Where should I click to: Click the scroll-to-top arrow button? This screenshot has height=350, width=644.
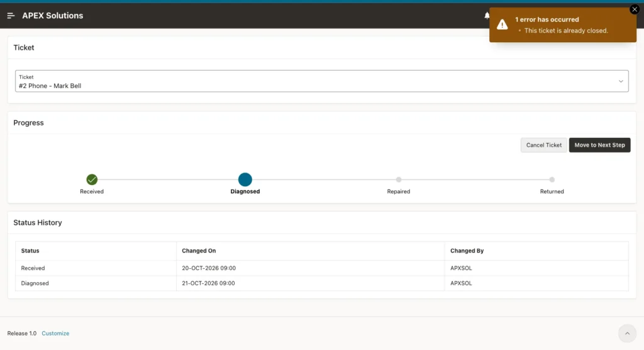627,333
